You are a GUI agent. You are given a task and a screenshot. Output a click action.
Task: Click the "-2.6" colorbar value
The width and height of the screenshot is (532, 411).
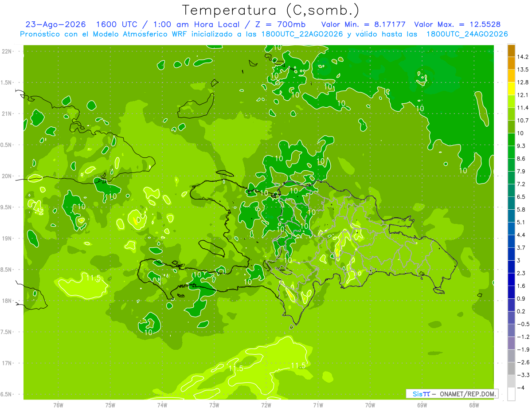[x=523, y=362]
